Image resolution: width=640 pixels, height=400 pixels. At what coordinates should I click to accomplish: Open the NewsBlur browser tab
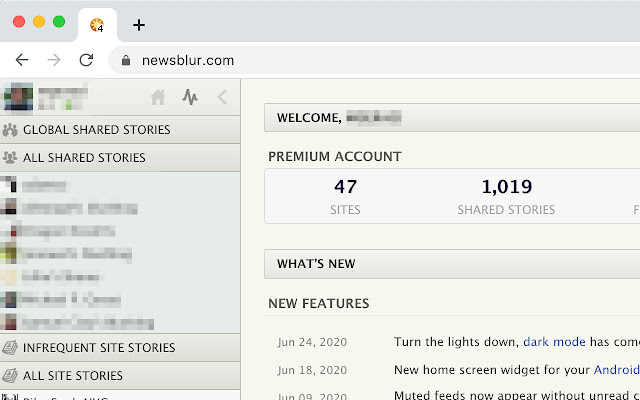97,25
